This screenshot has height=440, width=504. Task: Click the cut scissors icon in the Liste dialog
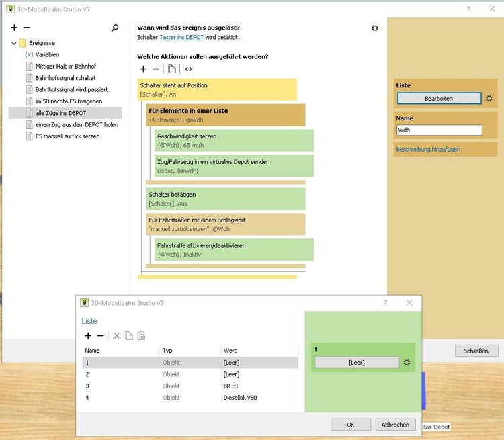pos(116,335)
